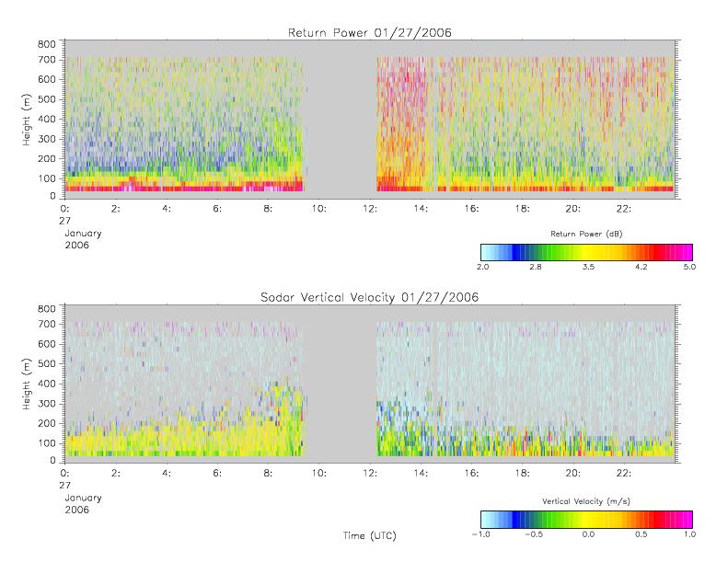Click January date label under Return Power plot
This screenshot has width=728, height=562.
[x=83, y=234]
